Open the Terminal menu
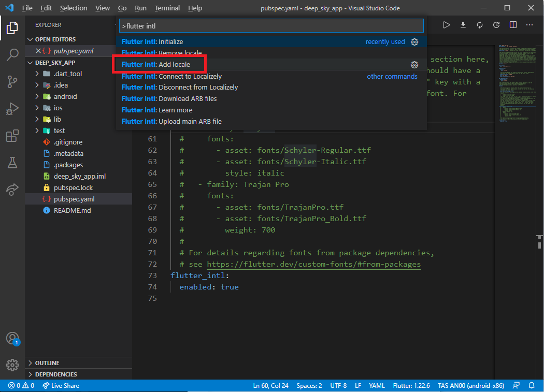This screenshot has height=392, width=544. (x=167, y=8)
